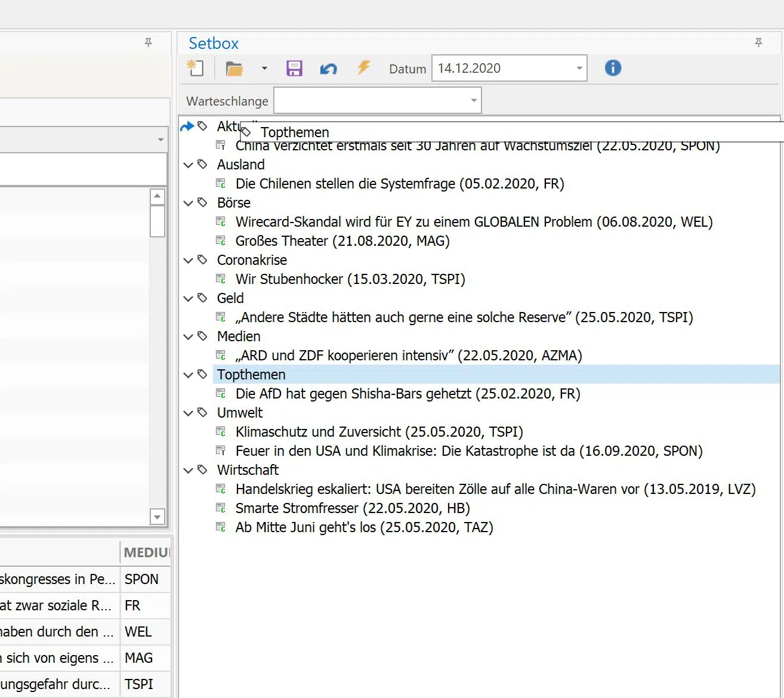Click the scrollbar thumb in left list
The width and height of the screenshot is (784, 698).
click(x=158, y=221)
